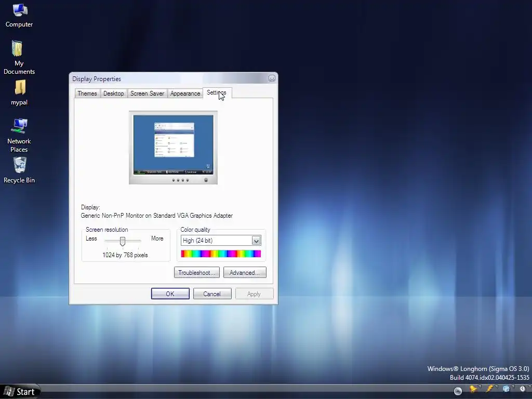The image size is (532, 399).
Task: Click the monitor preview image
Action: (x=173, y=148)
